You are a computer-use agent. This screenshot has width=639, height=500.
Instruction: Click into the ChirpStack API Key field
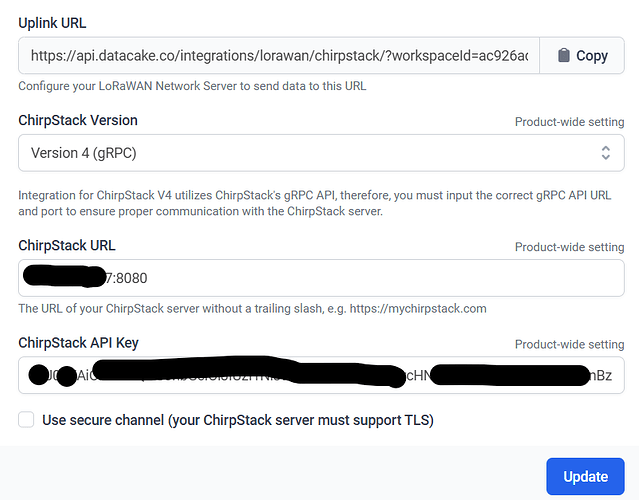tap(320, 375)
